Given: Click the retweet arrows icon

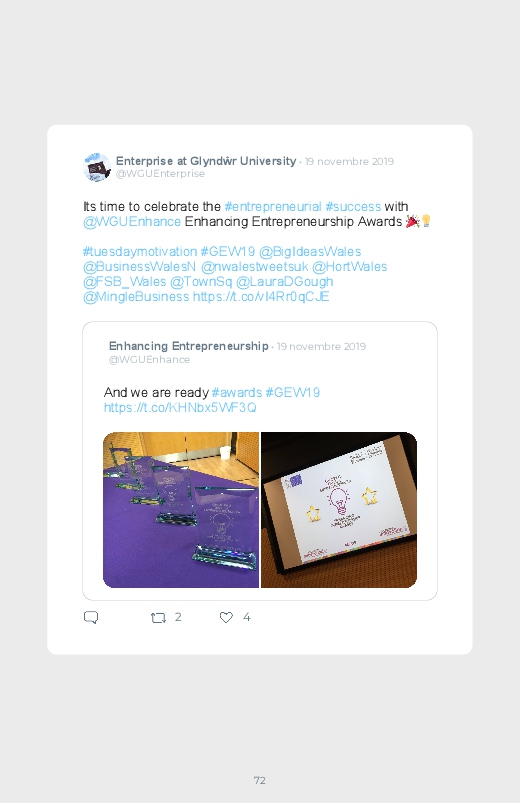Looking at the screenshot, I should pos(158,618).
